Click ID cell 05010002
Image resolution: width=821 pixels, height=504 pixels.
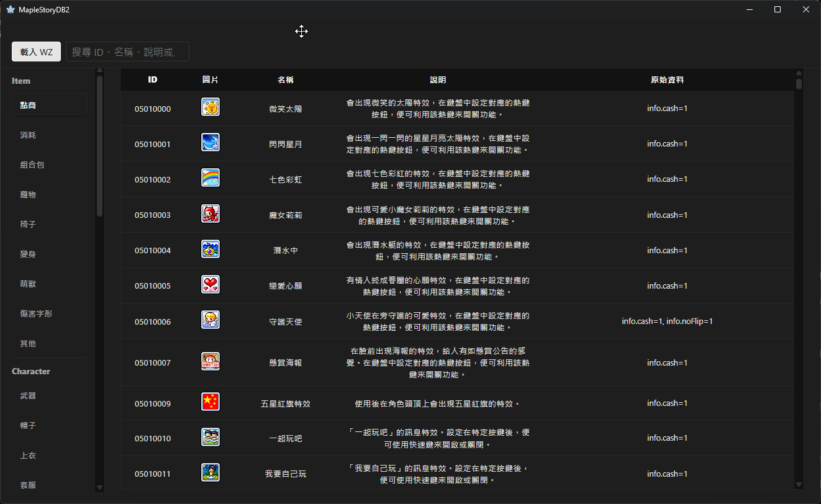[x=153, y=179]
